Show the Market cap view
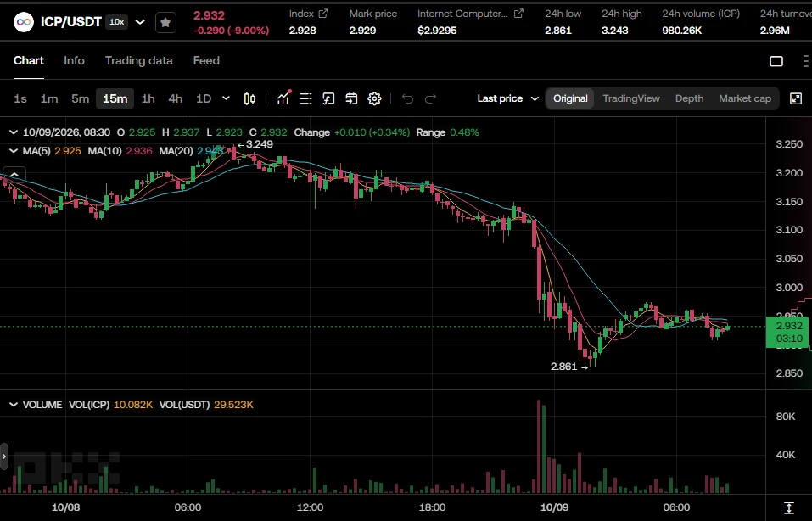The height and width of the screenshot is (521, 812). [x=745, y=98]
